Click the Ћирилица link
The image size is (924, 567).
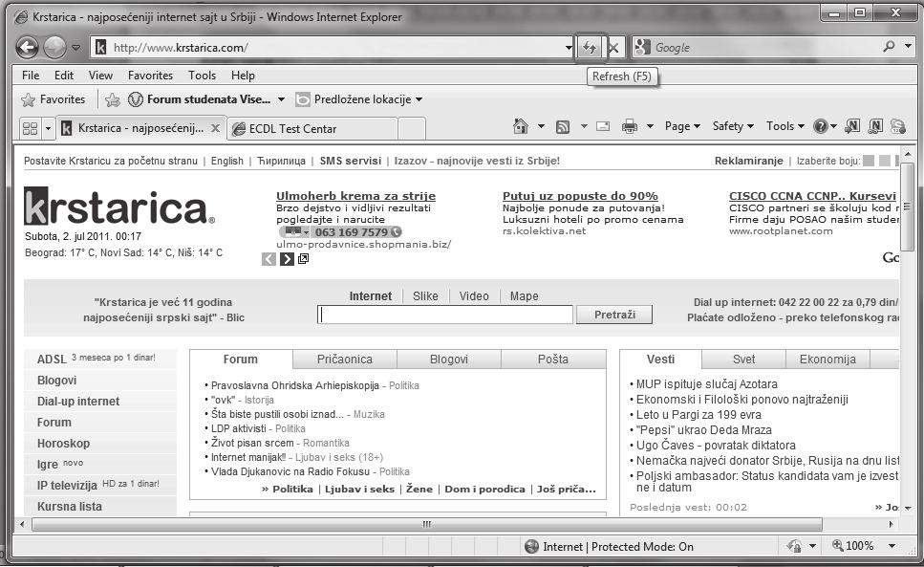pyautogui.click(x=281, y=161)
